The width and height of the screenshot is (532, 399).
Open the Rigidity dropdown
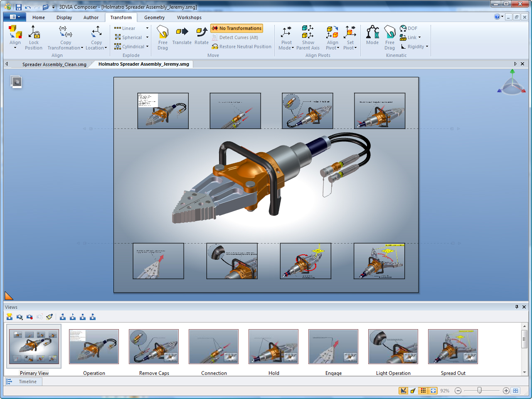pyautogui.click(x=427, y=47)
